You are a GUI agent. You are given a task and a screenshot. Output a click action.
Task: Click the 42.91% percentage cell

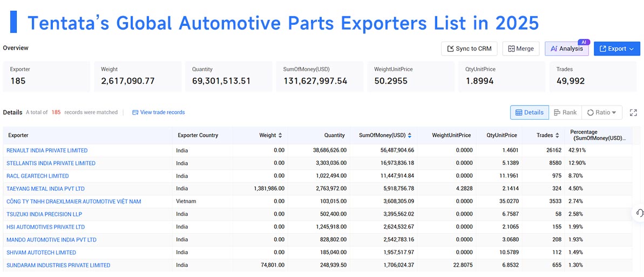click(578, 150)
